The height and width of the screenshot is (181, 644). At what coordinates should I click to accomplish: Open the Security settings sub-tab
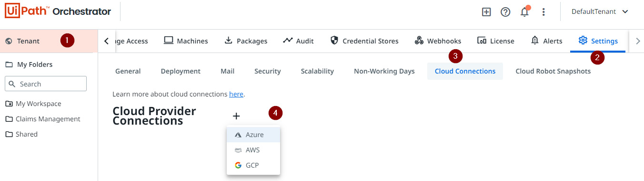click(x=268, y=71)
